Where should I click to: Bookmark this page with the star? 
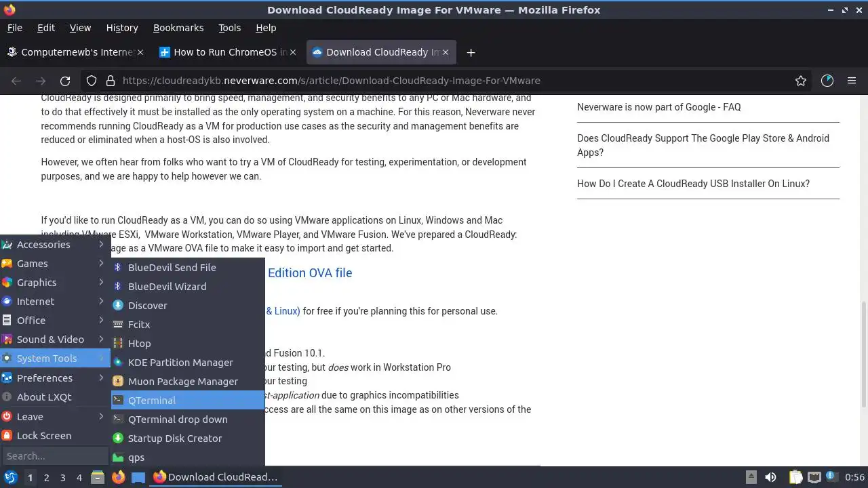click(801, 81)
